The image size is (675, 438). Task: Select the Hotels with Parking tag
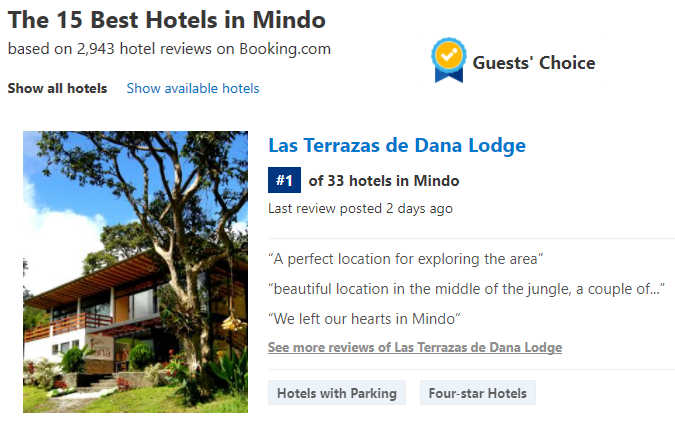pyautogui.click(x=337, y=393)
